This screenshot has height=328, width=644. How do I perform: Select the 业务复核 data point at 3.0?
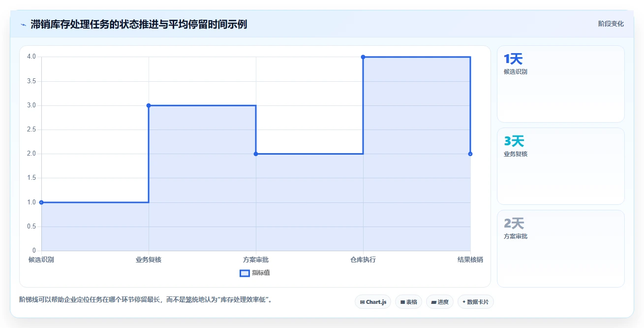(x=149, y=105)
